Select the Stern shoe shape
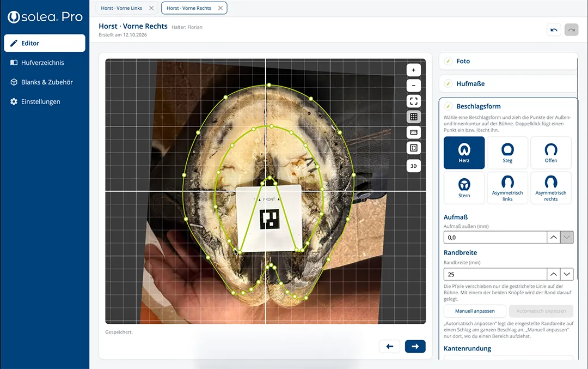Image resolution: width=588 pixels, height=369 pixels. point(464,187)
